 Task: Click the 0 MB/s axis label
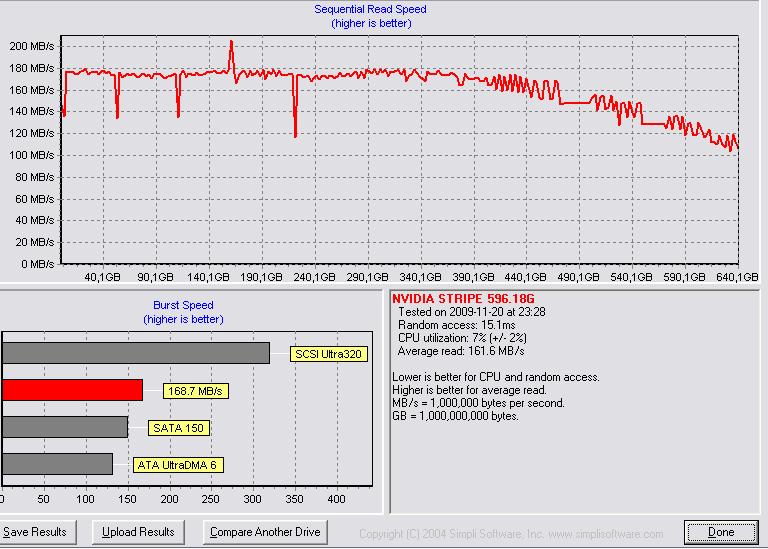pos(38,264)
